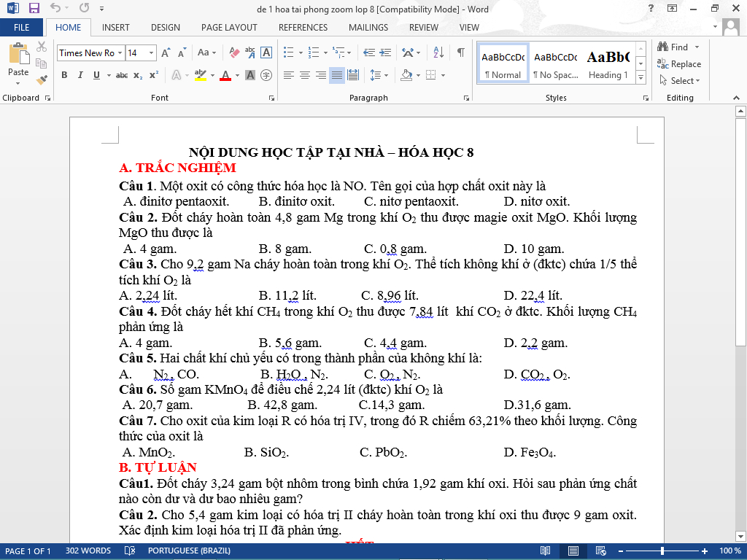
Task: Open the font name dropdown
Action: [120, 52]
